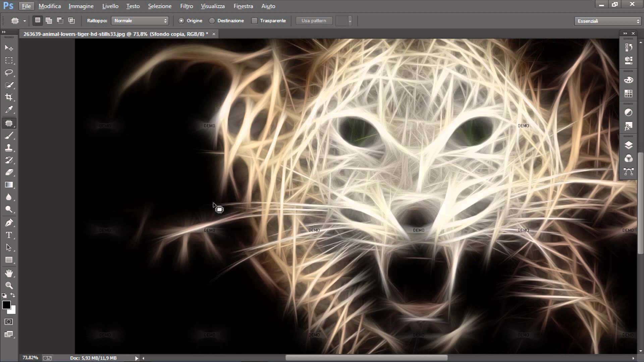This screenshot has height=362, width=644.
Task: Select the Destinazione radio button
Action: point(212,20)
